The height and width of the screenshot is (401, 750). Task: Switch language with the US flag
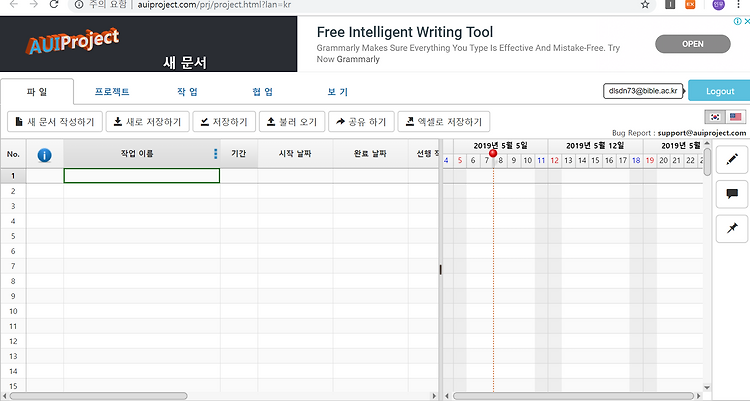pos(736,117)
